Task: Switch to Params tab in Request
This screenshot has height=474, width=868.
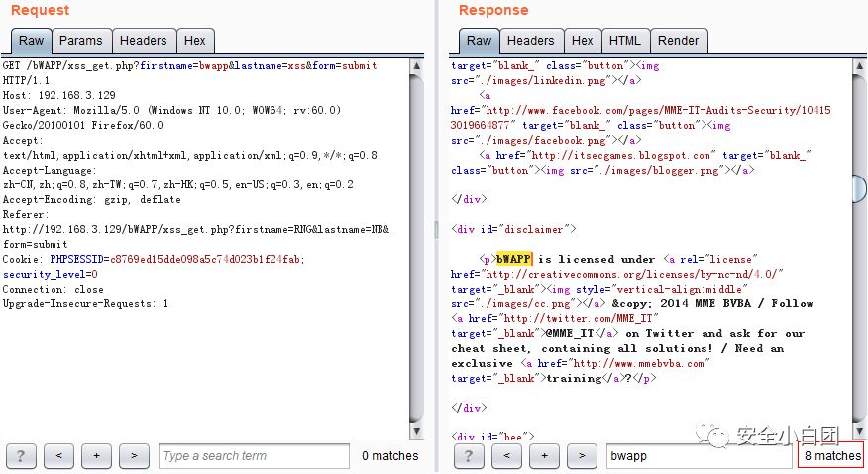Action: pos(81,41)
